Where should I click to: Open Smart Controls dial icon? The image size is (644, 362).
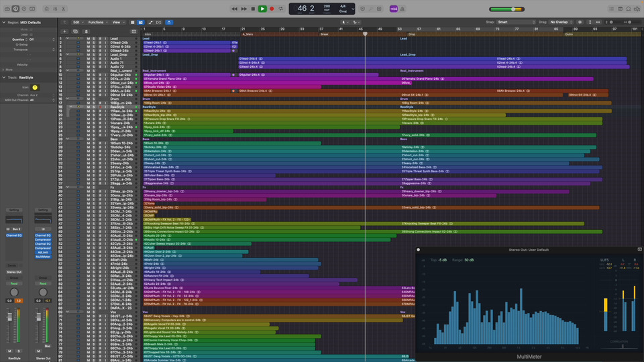(46, 9)
